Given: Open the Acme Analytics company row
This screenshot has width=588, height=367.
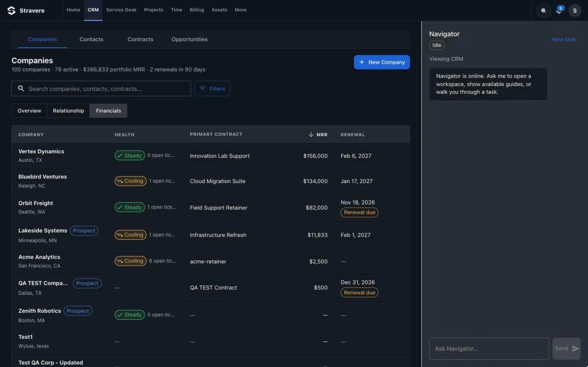Looking at the screenshot, I should coord(211,261).
